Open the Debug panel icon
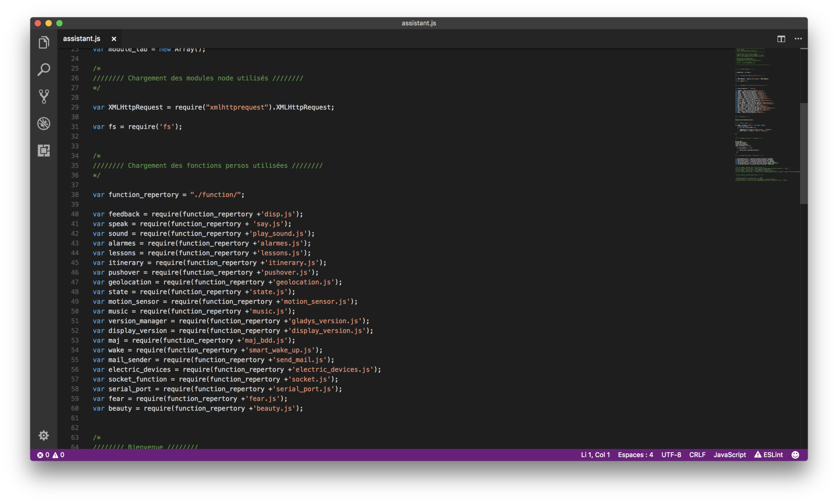Viewport: 838px width, 504px height. pyautogui.click(x=44, y=124)
